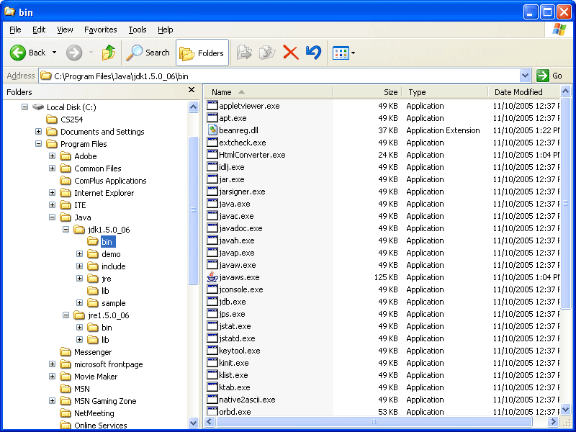576x432 pixels.
Task: Click the file list scroll right arrow
Action: pyautogui.click(x=553, y=421)
